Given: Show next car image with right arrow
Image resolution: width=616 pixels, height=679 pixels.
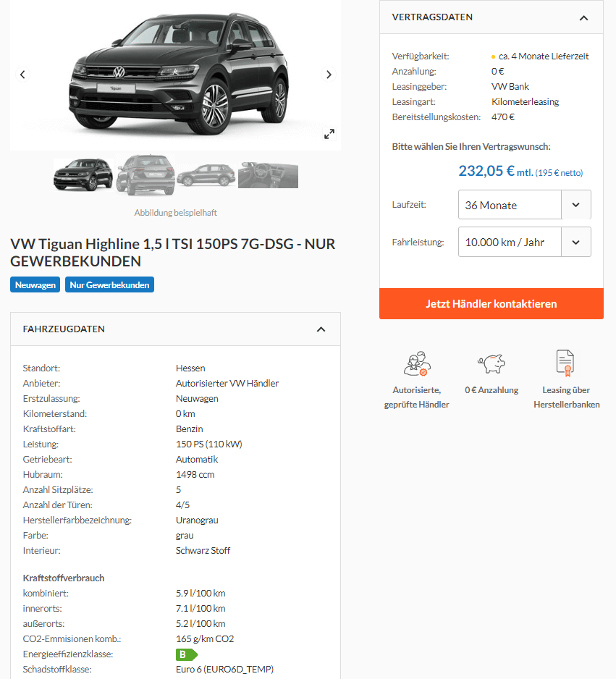Looking at the screenshot, I should tap(329, 75).
